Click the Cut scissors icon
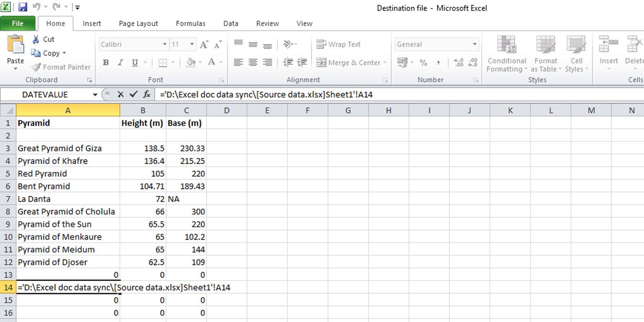This screenshot has height=322, width=644. (x=36, y=39)
